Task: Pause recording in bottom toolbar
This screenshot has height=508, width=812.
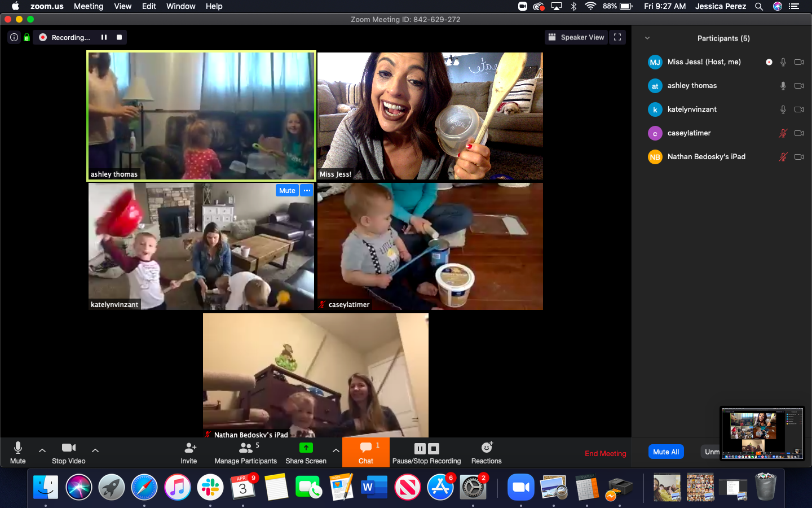Action: click(x=420, y=449)
